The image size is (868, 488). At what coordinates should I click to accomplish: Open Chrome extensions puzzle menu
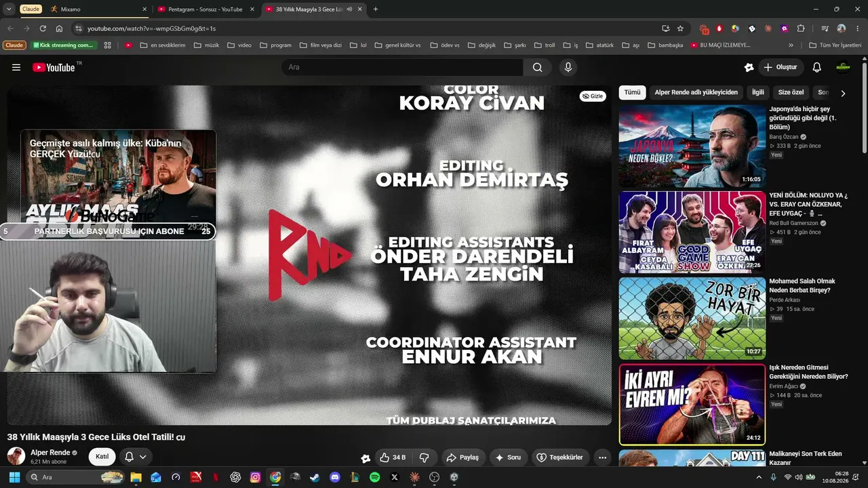tap(801, 28)
